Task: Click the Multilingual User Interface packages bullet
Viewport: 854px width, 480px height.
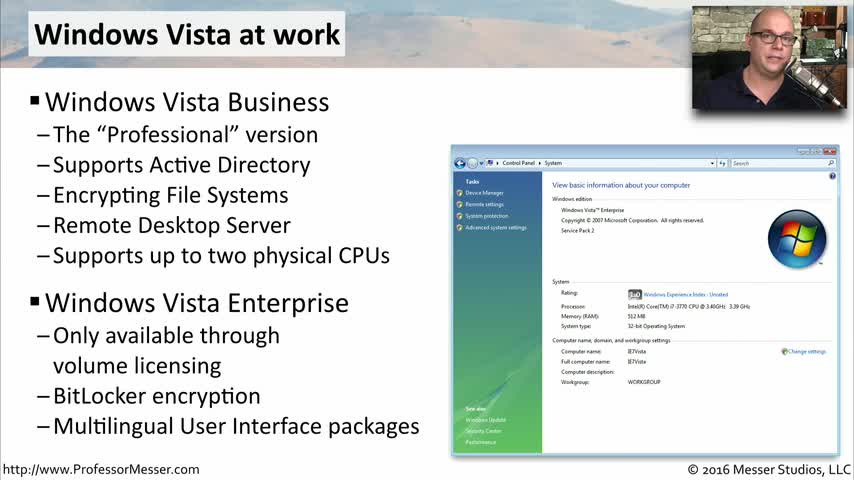Action: point(236,426)
